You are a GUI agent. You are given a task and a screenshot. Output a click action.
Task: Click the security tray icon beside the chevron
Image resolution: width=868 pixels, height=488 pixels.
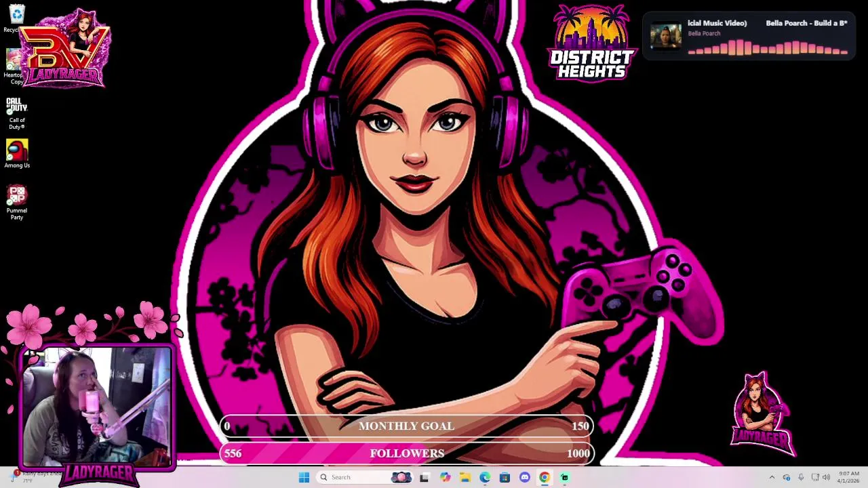point(787,477)
